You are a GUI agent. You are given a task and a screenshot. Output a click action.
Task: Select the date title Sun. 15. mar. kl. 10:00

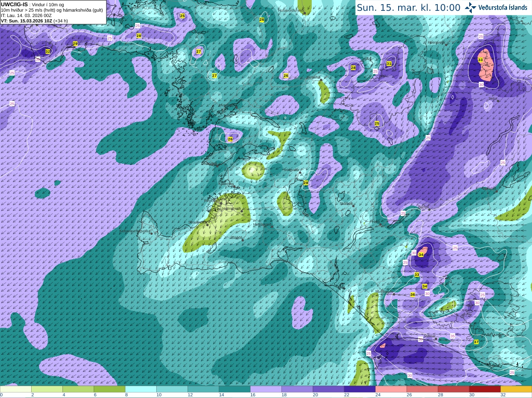[x=409, y=7]
